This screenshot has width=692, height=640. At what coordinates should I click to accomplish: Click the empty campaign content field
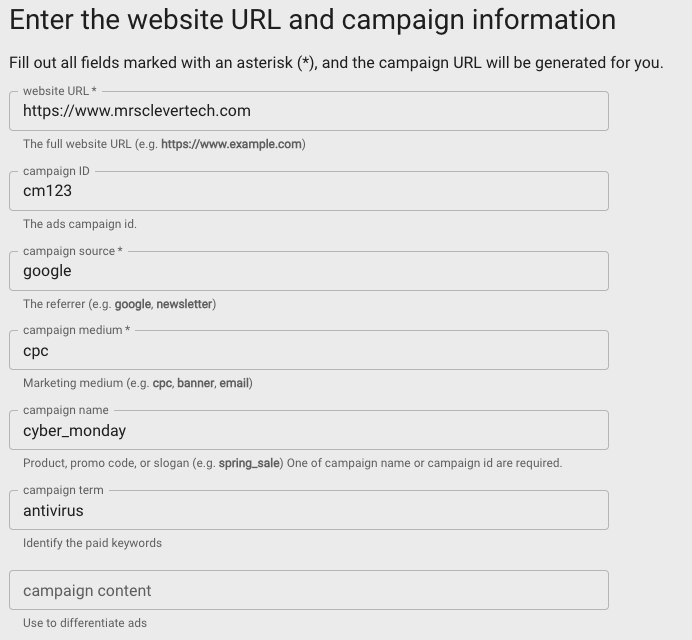pyautogui.click(x=308, y=591)
